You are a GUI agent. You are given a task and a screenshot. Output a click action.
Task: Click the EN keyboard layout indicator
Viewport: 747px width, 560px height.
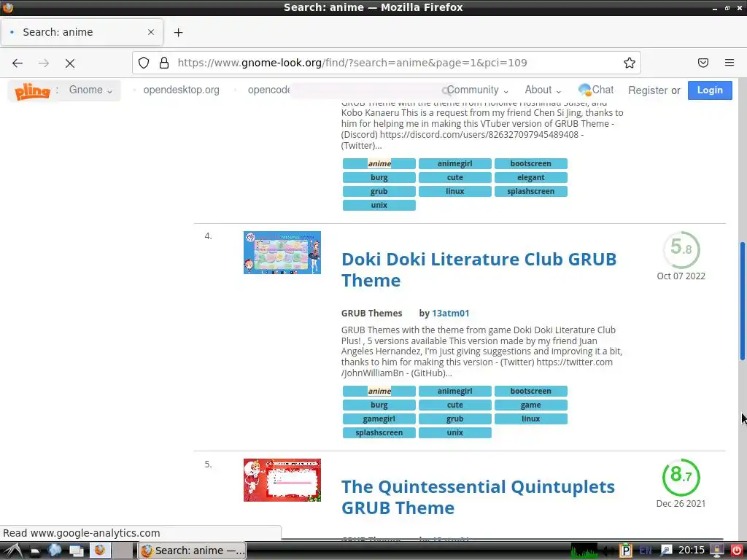(x=646, y=551)
